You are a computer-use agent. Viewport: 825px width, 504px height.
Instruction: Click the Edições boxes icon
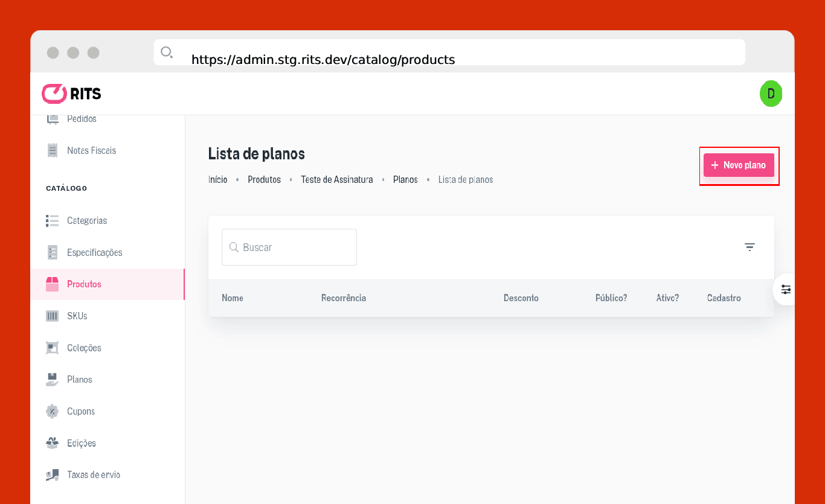pyautogui.click(x=53, y=443)
